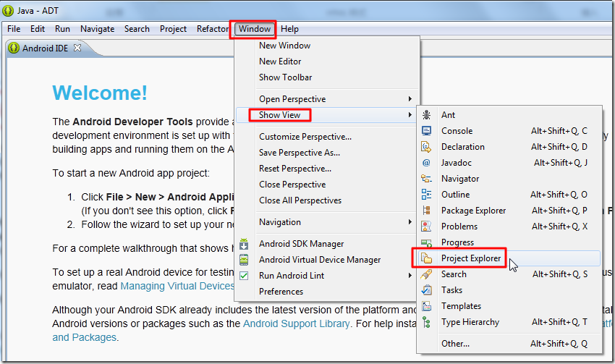Choose Close All Perspectives entry
615x364 pixels.
300,200
